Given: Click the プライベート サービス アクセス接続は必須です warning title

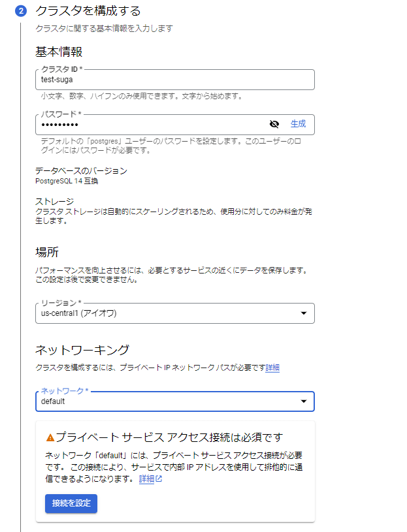Looking at the screenshot, I should tap(169, 437).
